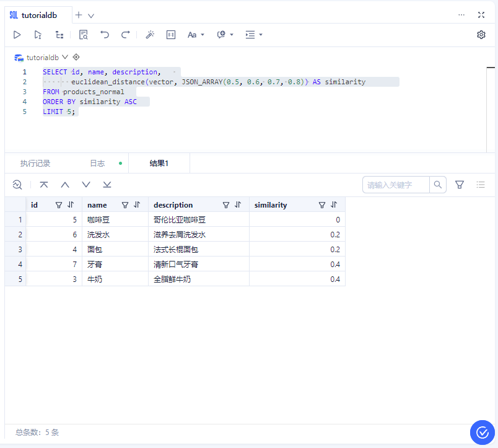Select the 牛奶 name cell
Screen dimensions: 498x448
(x=115, y=279)
